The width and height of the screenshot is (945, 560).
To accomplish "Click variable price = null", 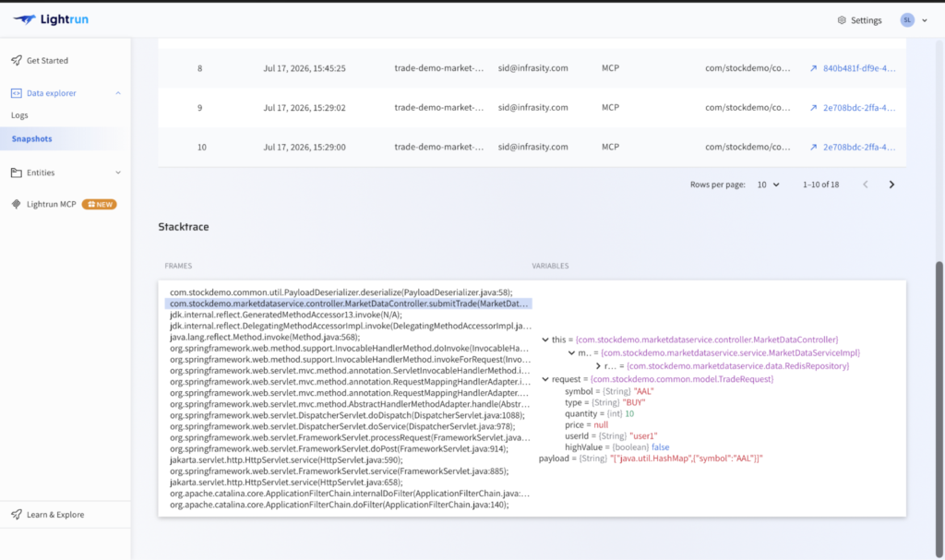I will (586, 425).
